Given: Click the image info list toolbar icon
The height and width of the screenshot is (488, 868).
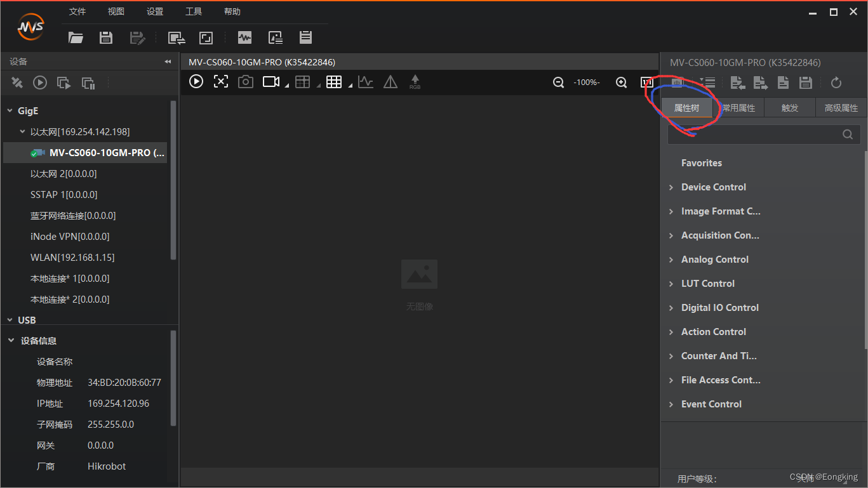Looking at the screenshot, I should click(275, 37).
